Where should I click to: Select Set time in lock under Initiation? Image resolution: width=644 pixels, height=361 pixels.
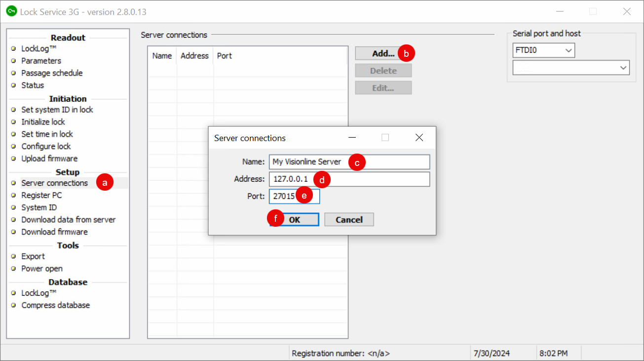click(47, 134)
